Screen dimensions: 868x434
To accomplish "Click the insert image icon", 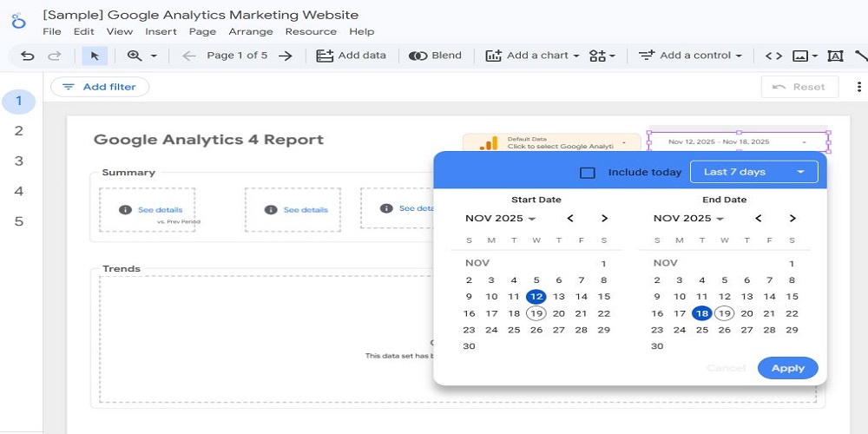I will coord(800,56).
